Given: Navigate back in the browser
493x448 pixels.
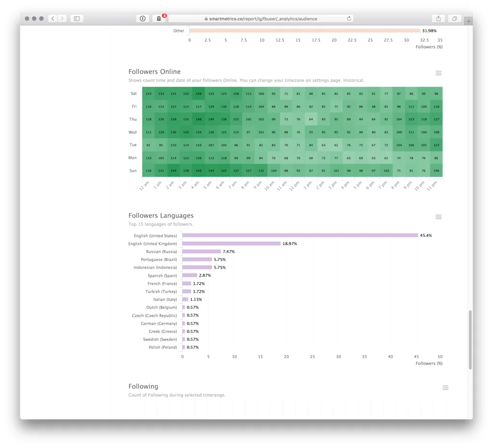Looking at the screenshot, I should (52, 18).
